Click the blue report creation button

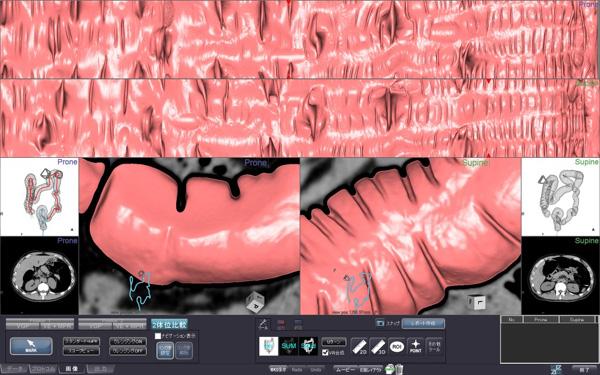(423, 323)
